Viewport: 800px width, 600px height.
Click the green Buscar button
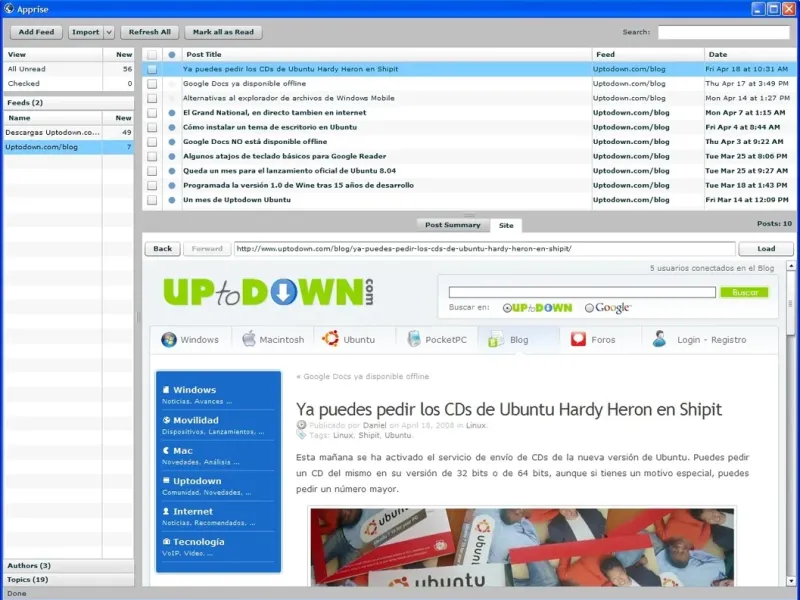click(744, 292)
